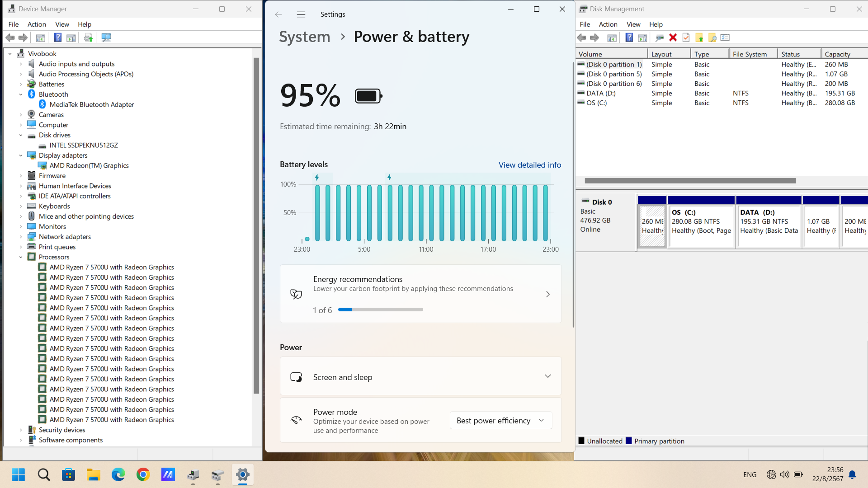
Task: Open the File menu in Disk Management
Action: click(585, 24)
